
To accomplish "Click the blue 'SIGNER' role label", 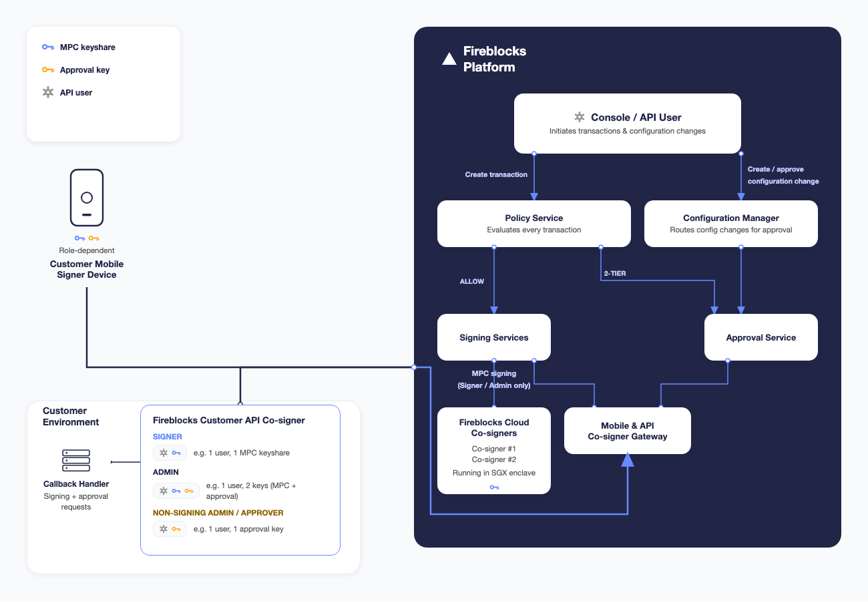I will click(x=168, y=437).
